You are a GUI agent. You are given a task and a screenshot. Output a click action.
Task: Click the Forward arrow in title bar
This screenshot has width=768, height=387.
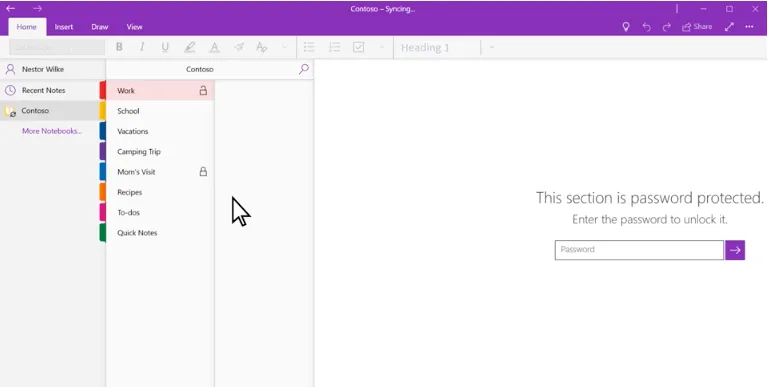(x=37, y=8)
